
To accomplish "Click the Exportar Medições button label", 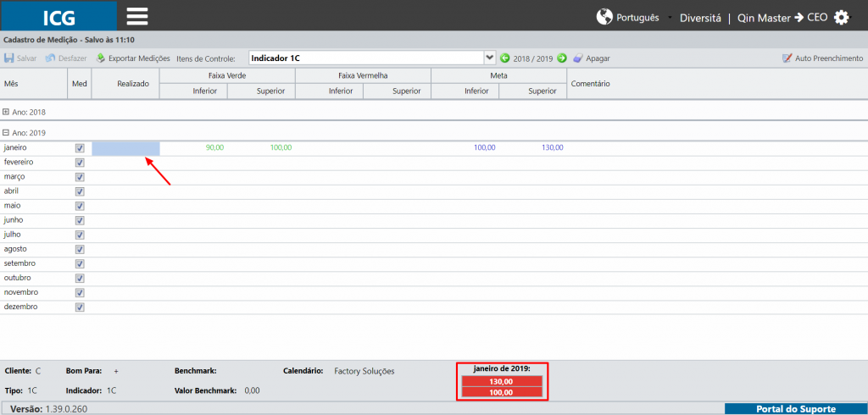I will point(139,58).
